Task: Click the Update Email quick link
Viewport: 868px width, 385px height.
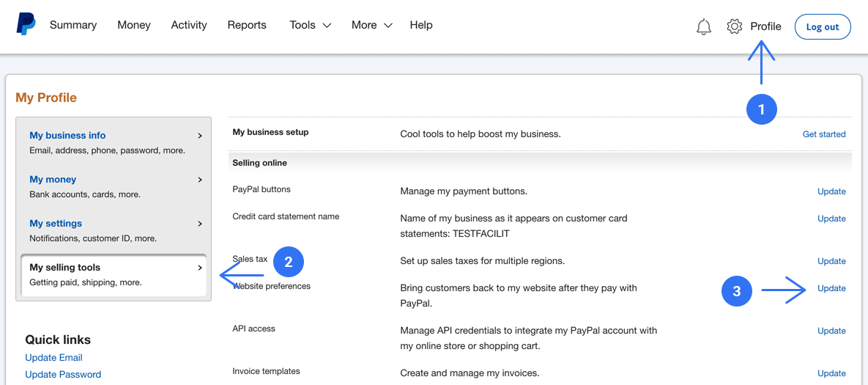Action: pos(53,358)
